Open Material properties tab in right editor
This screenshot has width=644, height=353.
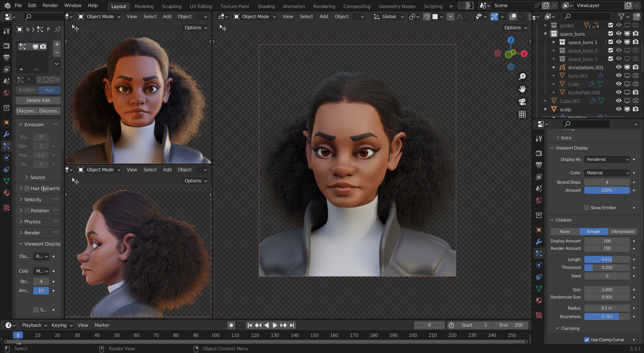pos(539,300)
